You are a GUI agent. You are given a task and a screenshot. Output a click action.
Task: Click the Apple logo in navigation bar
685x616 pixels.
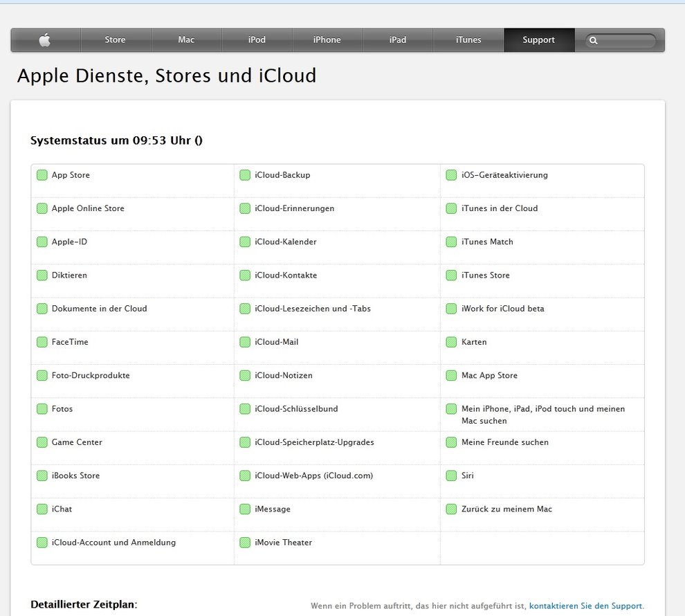[45, 40]
